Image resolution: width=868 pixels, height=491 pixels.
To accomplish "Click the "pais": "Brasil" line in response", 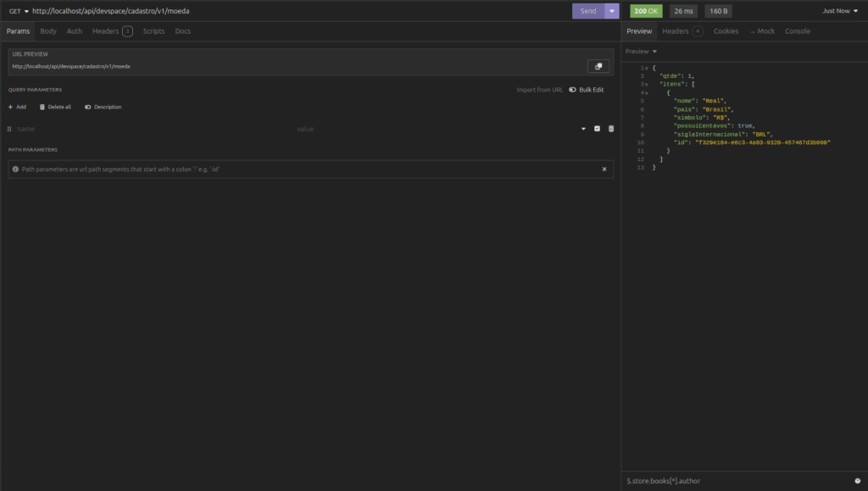I will point(703,109).
